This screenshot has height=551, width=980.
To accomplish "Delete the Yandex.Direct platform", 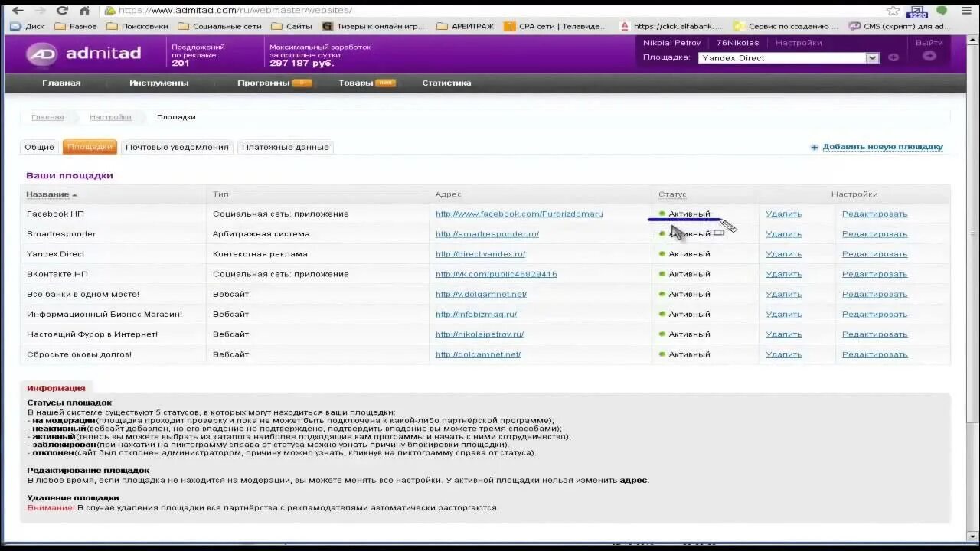I will 783,253.
